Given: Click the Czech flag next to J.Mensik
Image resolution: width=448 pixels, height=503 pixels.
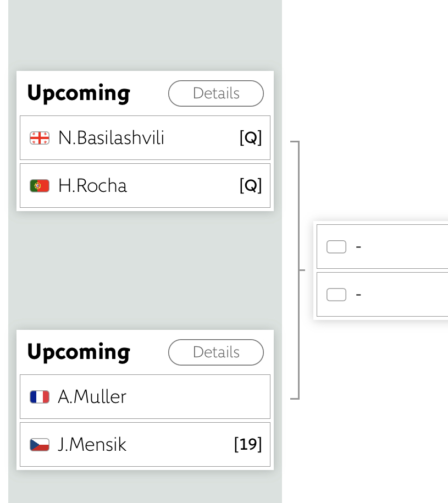Looking at the screenshot, I should [40, 445].
